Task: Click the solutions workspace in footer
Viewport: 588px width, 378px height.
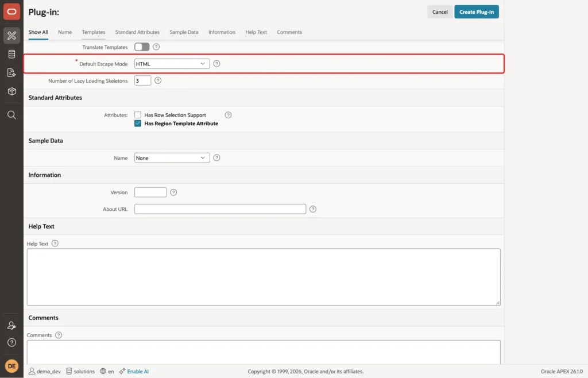Action: click(80, 371)
